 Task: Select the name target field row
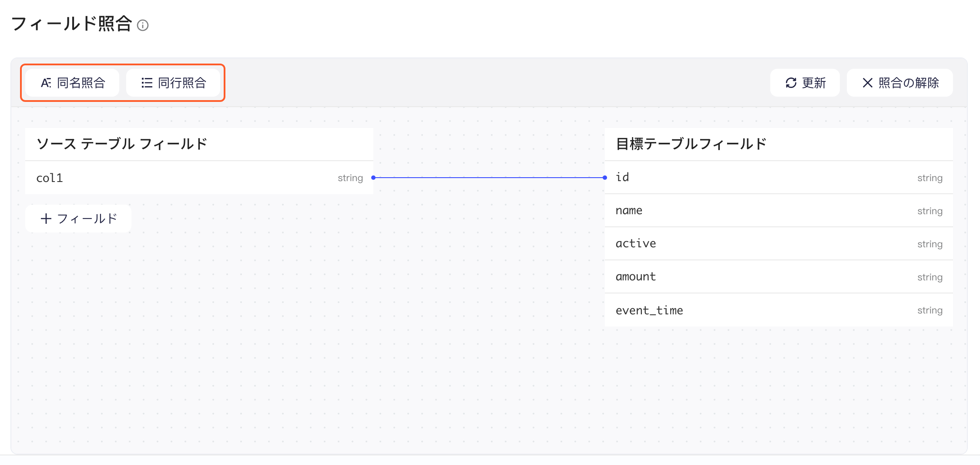(x=779, y=211)
